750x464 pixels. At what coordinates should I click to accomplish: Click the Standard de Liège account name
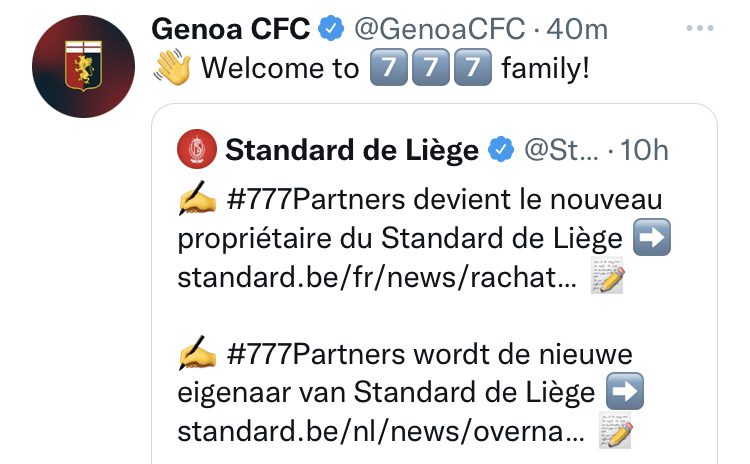tap(352, 150)
